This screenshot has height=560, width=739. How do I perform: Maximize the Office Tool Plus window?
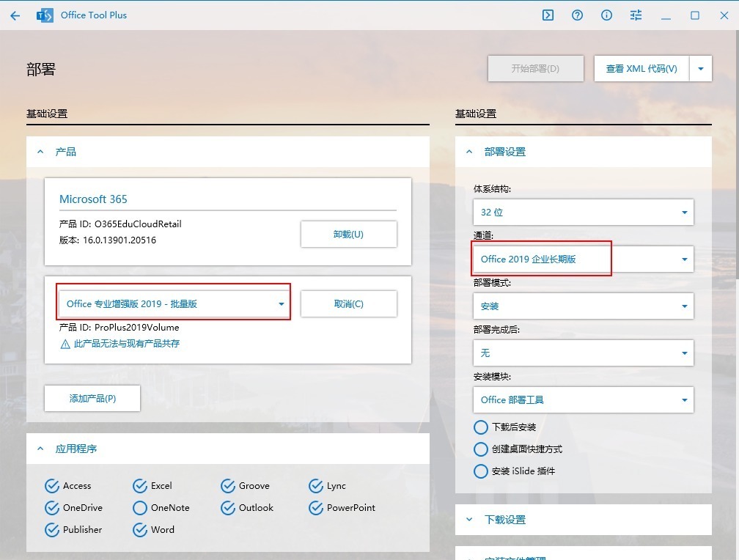click(x=695, y=15)
